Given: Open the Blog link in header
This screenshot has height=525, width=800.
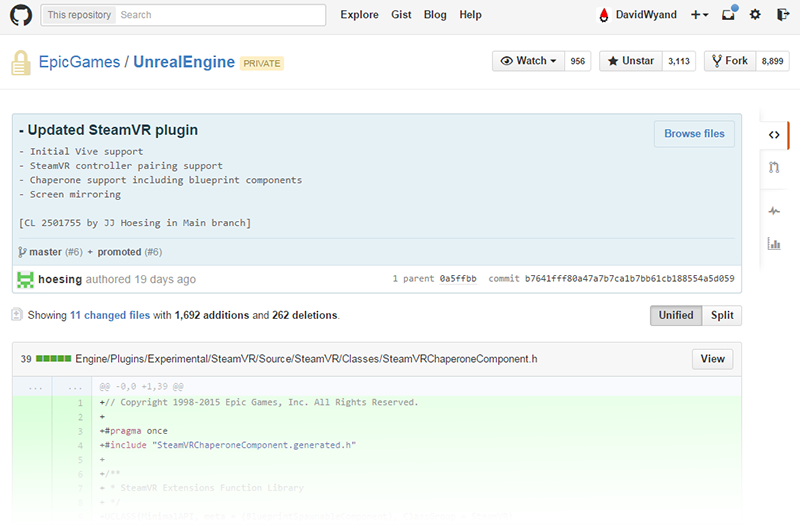Looking at the screenshot, I should click(x=435, y=15).
